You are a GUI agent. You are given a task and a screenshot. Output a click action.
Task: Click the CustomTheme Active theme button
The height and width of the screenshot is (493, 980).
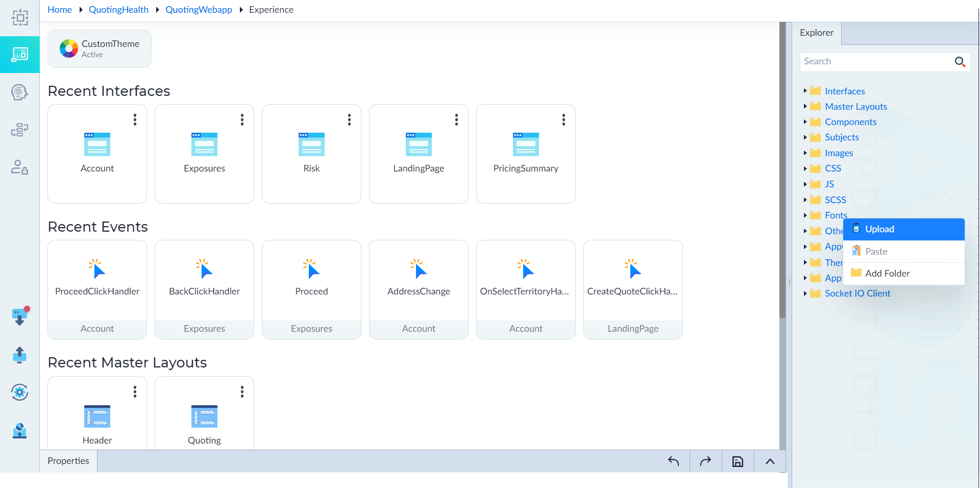[100, 48]
